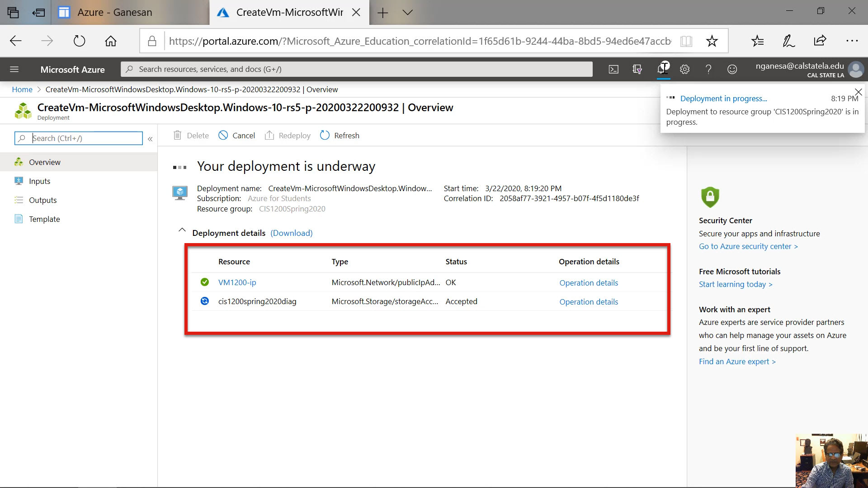Screen dimensions: 868x488
Task: Open Azure Cloud Shell icon
Action: (613, 69)
